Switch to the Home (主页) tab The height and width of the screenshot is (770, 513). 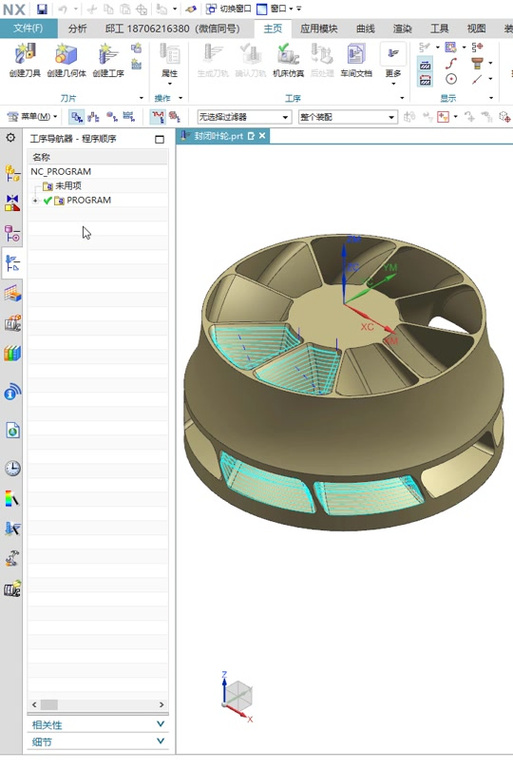(x=272, y=28)
